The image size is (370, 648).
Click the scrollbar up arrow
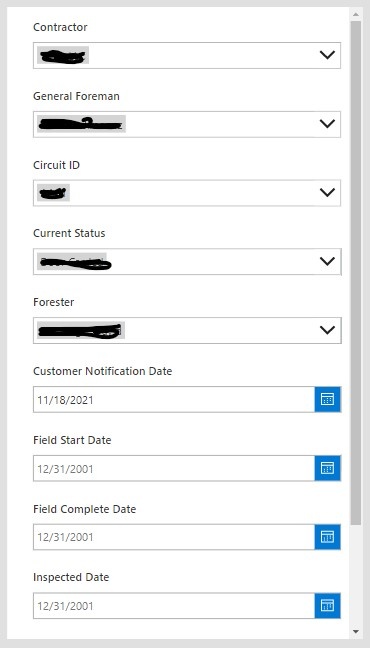point(356,14)
